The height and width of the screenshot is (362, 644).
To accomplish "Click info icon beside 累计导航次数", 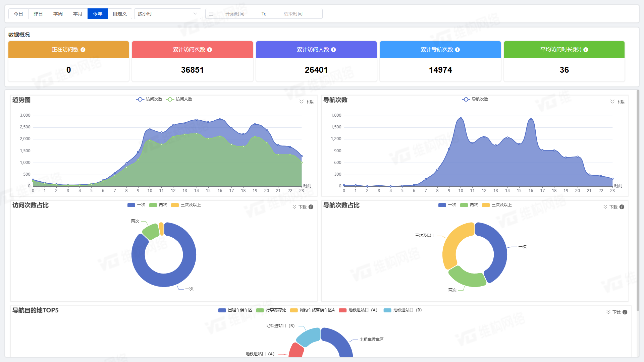I will click(x=458, y=50).
